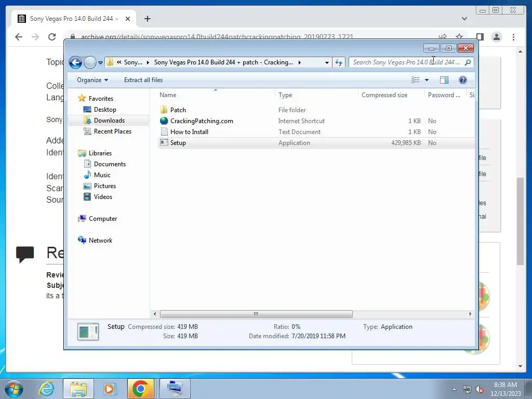Select Desktop in navigation pane
This screenshot has width=532, height=399.
pyautogui.click(x=105, y=110)
